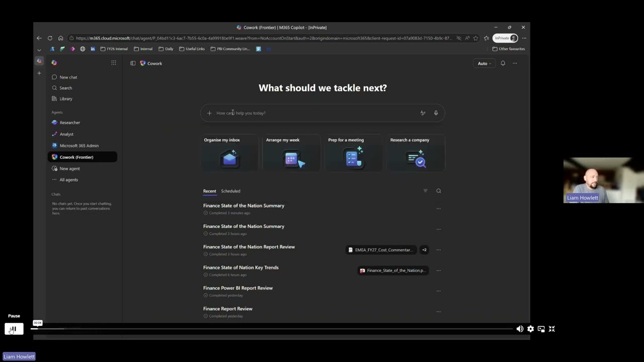Screen dimensions: 644x362
Task: Open Cowork header more options ellipsis
Action: point(515,63)
